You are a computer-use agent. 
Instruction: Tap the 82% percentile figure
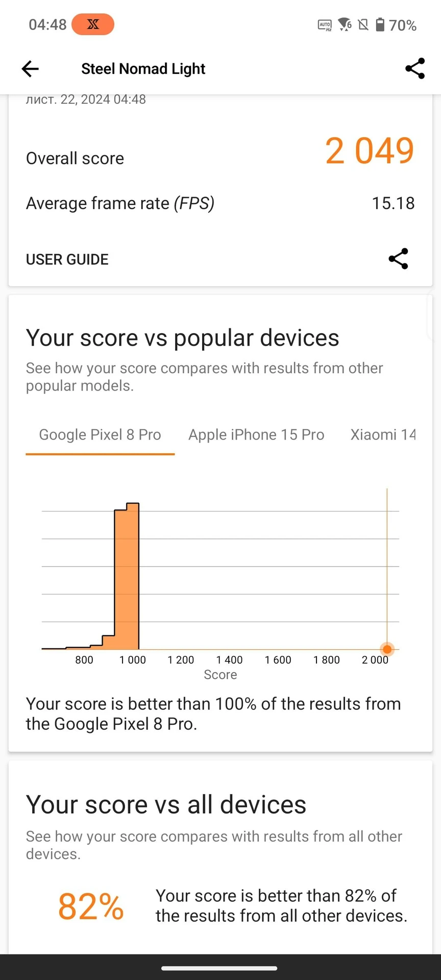(x=91, y=906)
